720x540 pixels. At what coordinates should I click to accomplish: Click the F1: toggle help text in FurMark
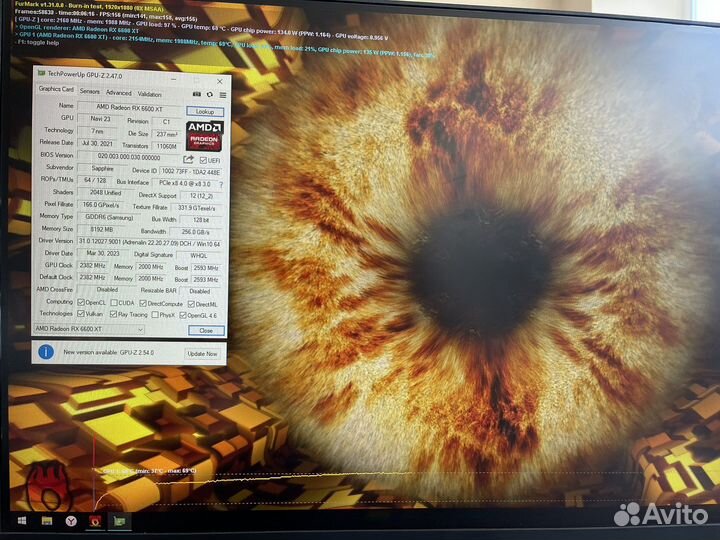point(38,43)
